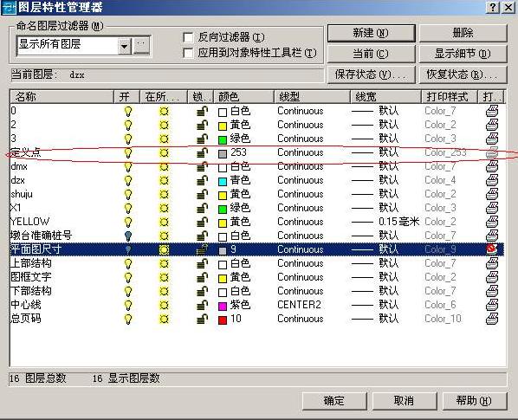Open the 显示所有图层 filter dropdown
The height and width of the screenshot is (420, 518).
click(x=124, y=46)
